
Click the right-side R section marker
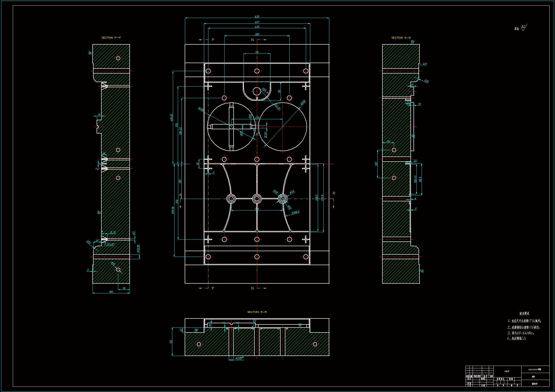[334, 193]
